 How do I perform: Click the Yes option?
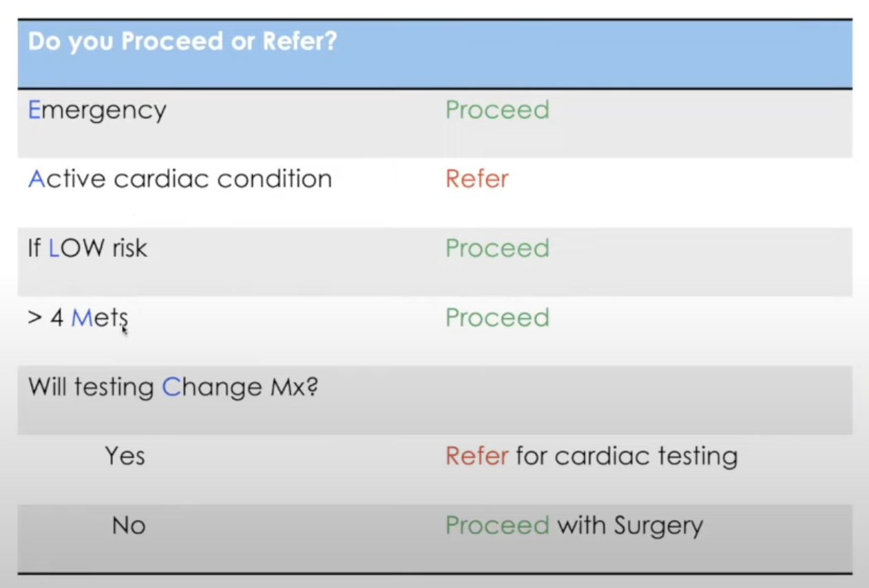click(x=125, y=456)
